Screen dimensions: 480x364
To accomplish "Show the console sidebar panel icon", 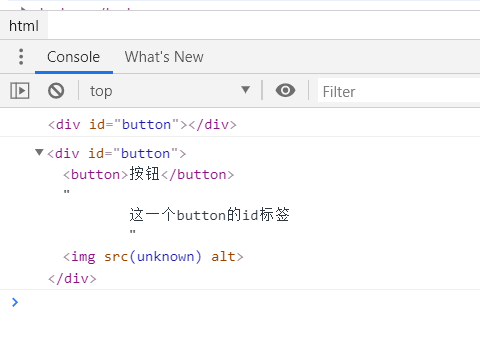I will (x=20, y=91).
